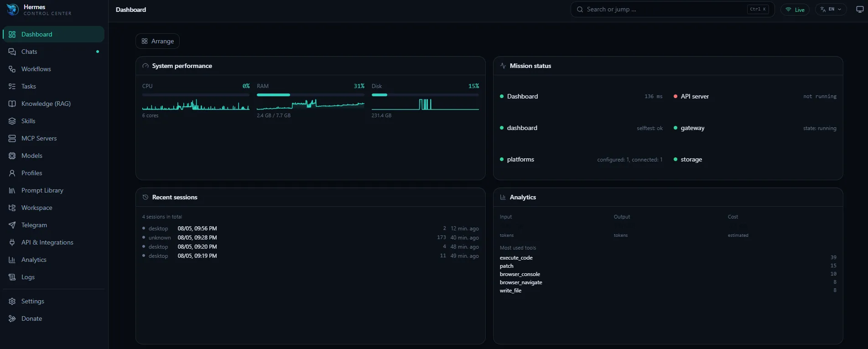
Task: Click the API server status entry
Action: [x=755, y=96]
